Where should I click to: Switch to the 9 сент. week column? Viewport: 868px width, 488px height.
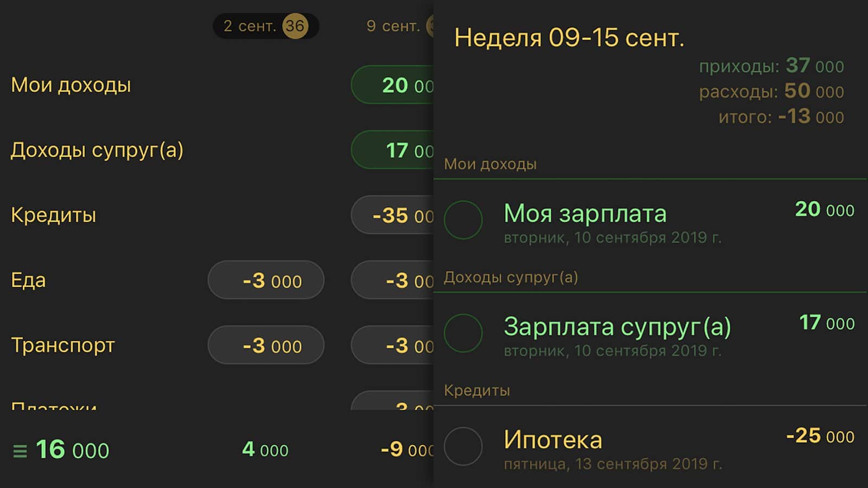point(393,26)
